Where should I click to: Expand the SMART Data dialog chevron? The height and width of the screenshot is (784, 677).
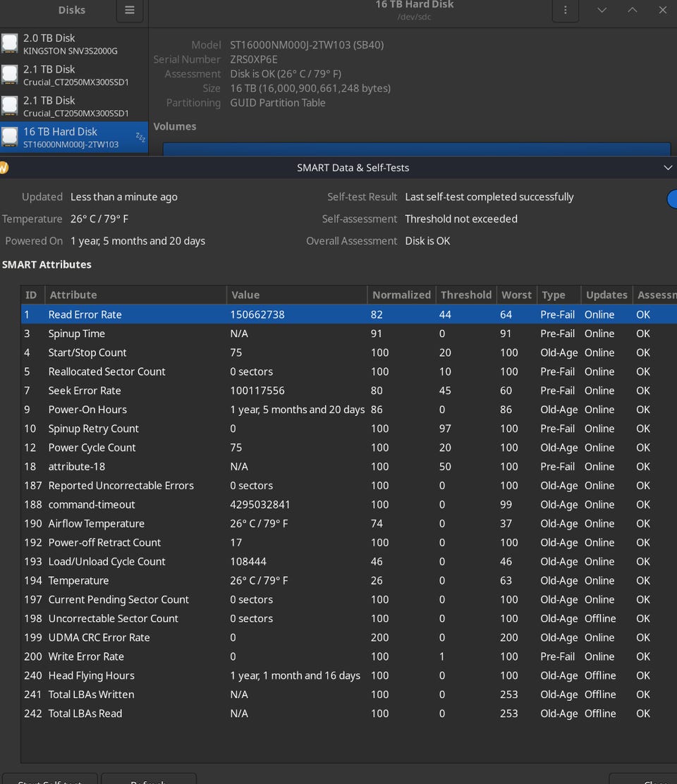[x=668, y=168]
